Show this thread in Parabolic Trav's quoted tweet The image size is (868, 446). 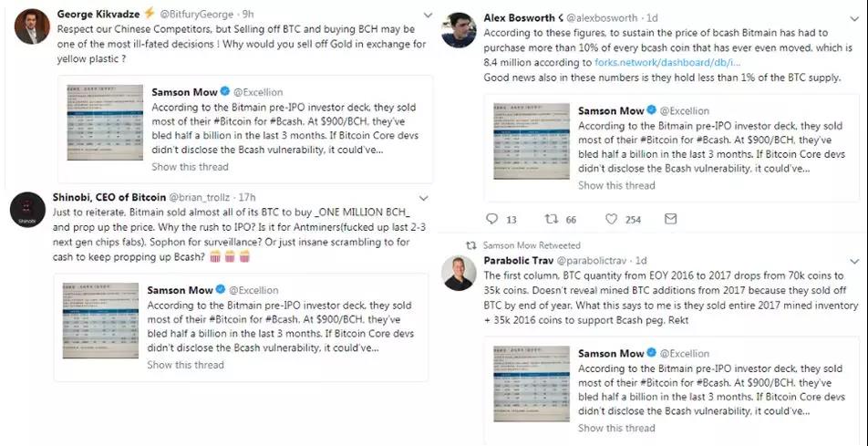616,428
